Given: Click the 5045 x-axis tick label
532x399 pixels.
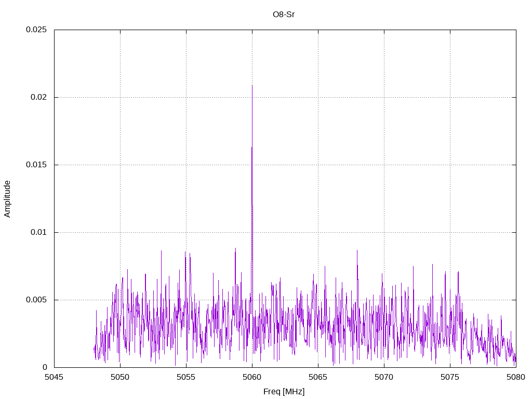Looking at the screenshot, I should (54, 377).
